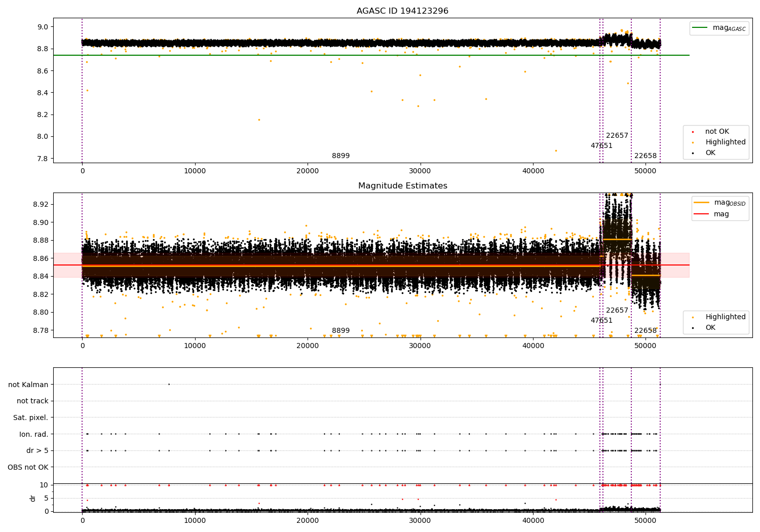760x532 pixels.
Task: Click the 20000 x-axis tick in top plot
Action: (308, 171)
